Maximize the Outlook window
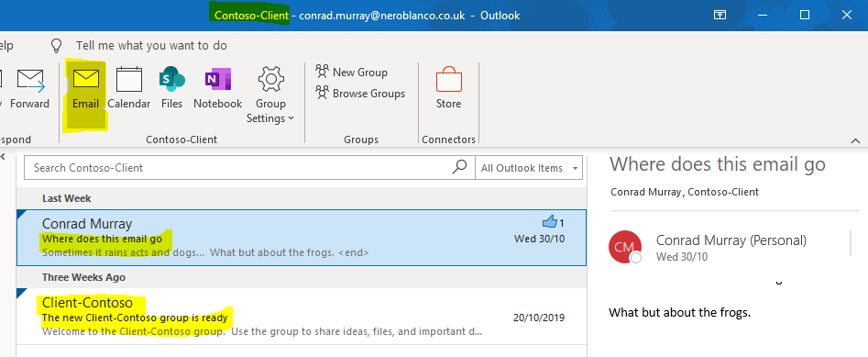This screenshot has height=357, width=868. pos(805,15)
